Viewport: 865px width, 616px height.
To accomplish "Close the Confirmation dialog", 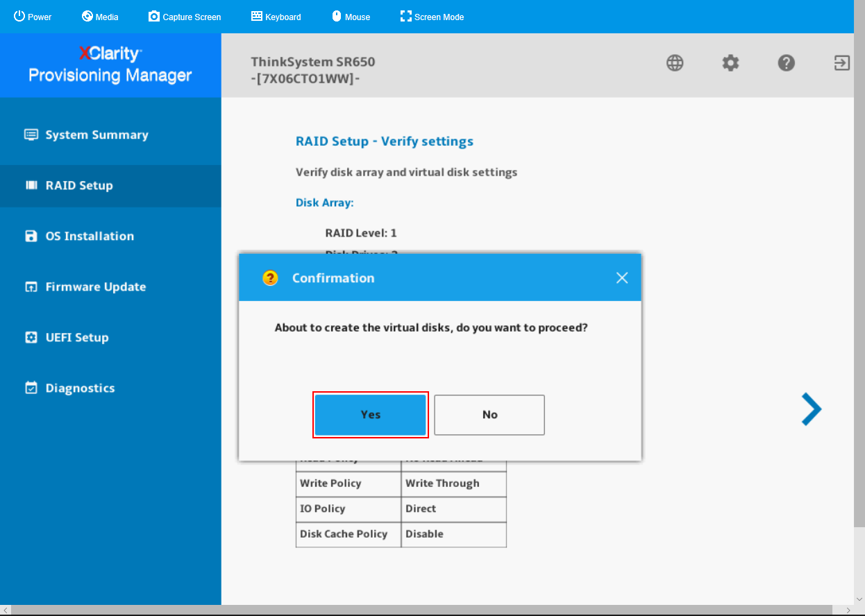I will [622, 277].
